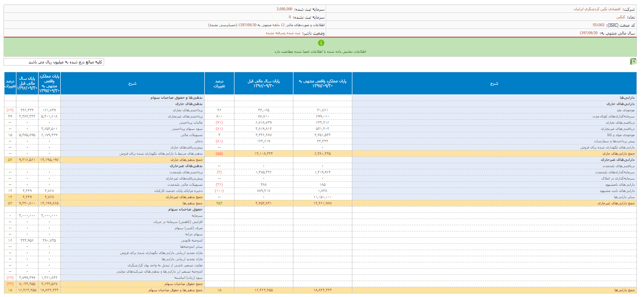The width and height of the screenshot is (644, 297).
Task: Click the green info icon in the banner
Action: (321, 43)
